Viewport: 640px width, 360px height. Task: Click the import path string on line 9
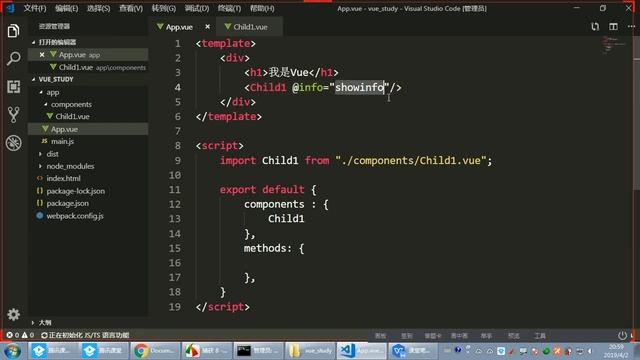click(x=411, y=160)
